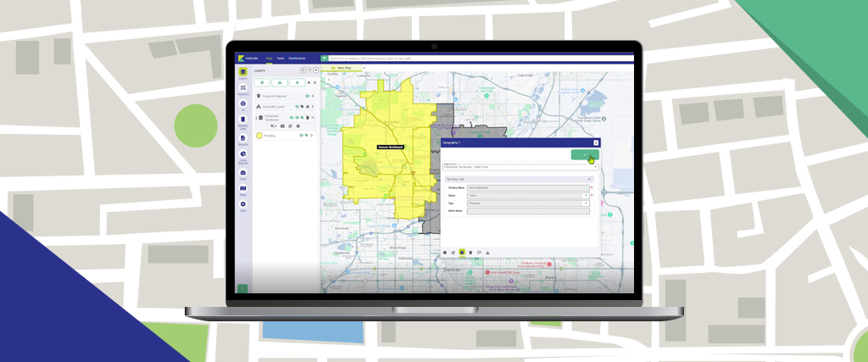Image resolution: width=868 pixels, height=362 pixels.
Task: Open the filter dropdown under Franchise Territories
Action: pyautogui.click(x=274, y=126)
